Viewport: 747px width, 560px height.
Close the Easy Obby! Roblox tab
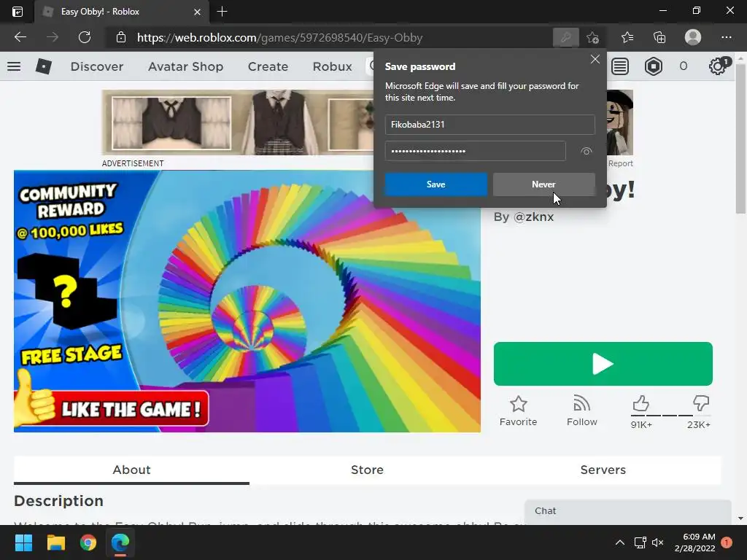point(197,12)
